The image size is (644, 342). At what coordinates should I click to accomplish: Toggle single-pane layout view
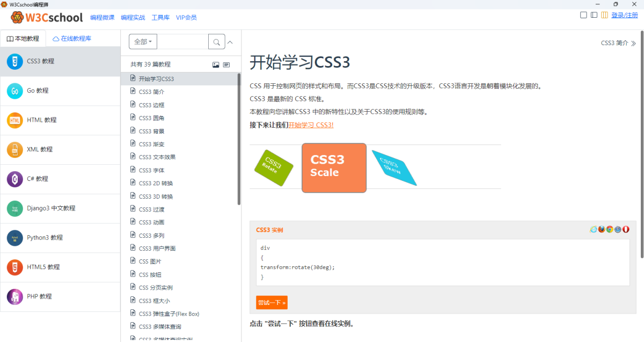click(583, 15)
